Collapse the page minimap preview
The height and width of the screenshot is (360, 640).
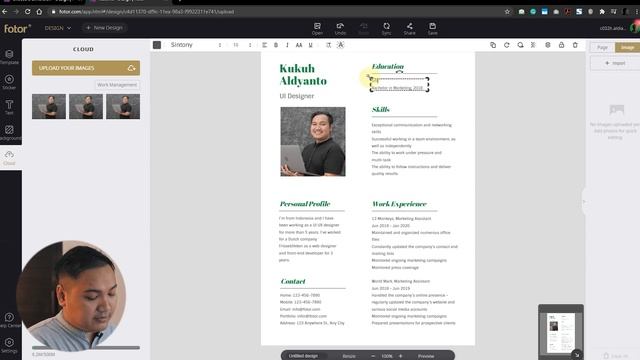tap(577, 355)
